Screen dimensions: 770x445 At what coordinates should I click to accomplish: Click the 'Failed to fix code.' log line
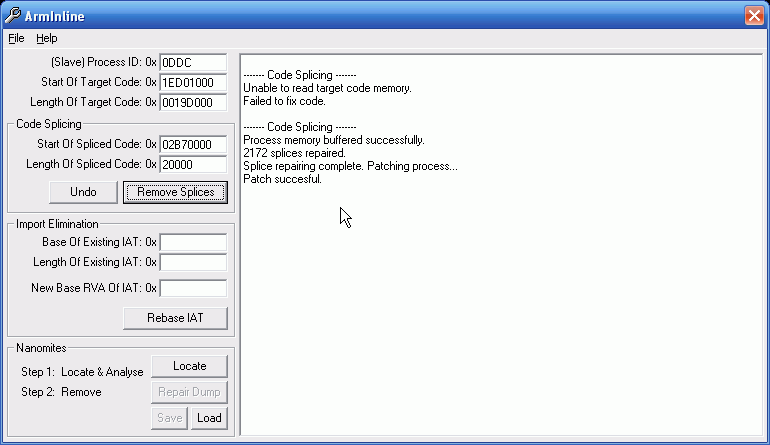click(284, 101)
